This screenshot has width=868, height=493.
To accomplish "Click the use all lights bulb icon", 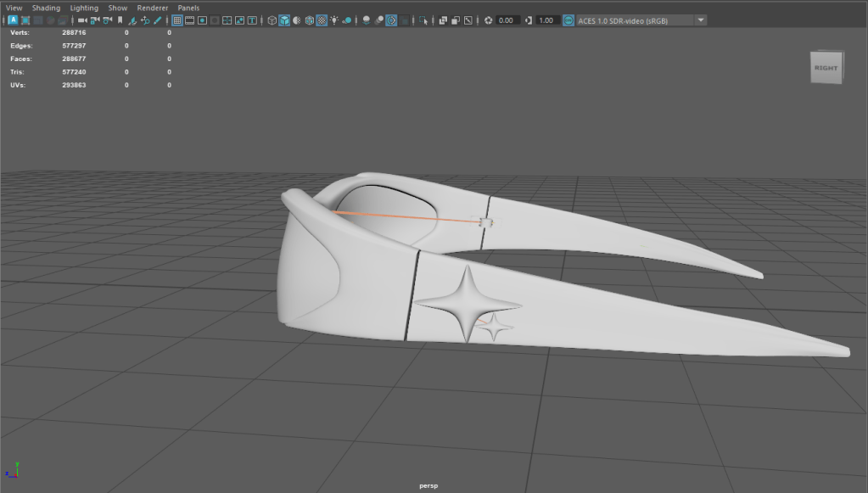I will coord(334,20).
